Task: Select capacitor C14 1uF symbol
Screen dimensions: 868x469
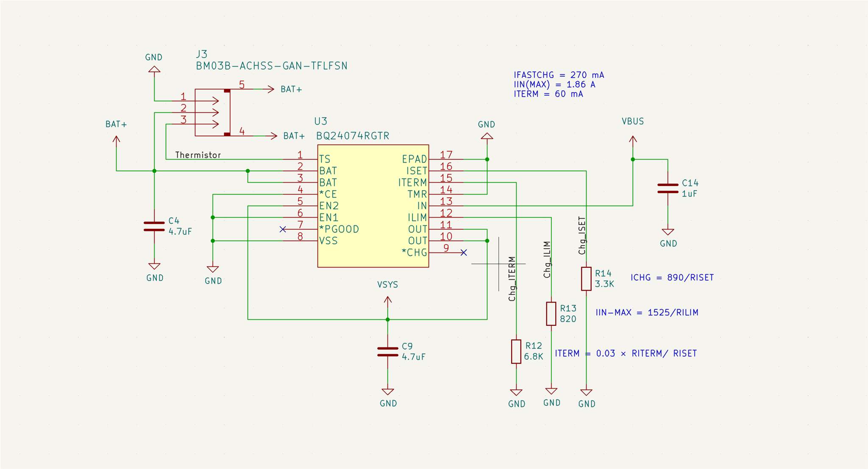Action: coord(668,188)
